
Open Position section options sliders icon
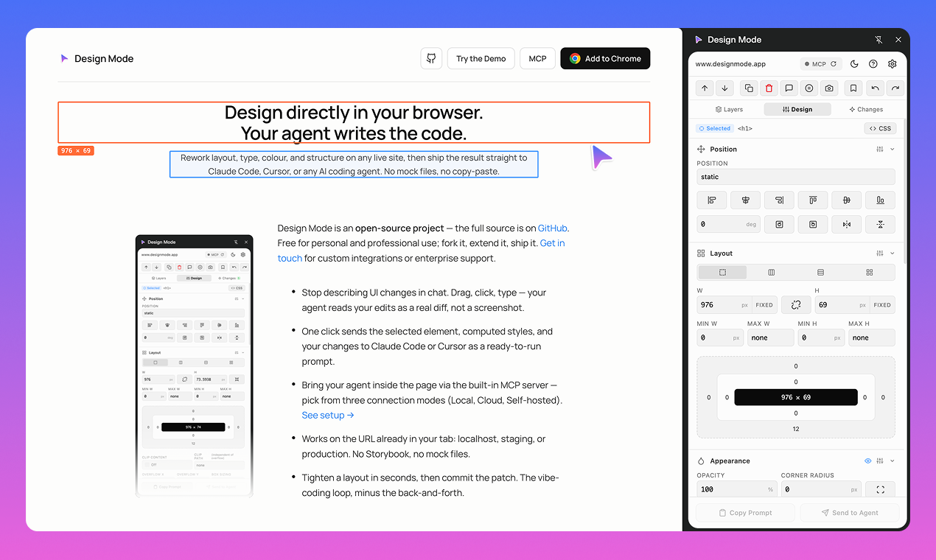coord(880,150)
